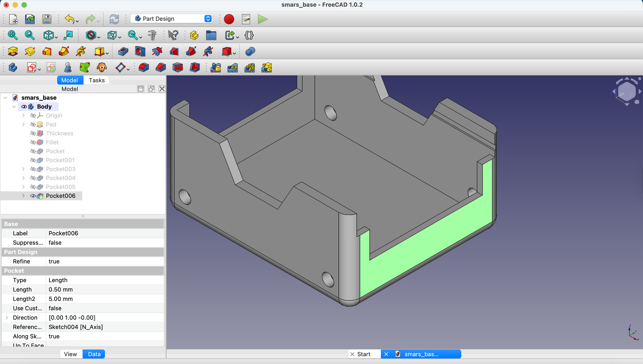Close the smars_base document tab

tap(386, 354)
